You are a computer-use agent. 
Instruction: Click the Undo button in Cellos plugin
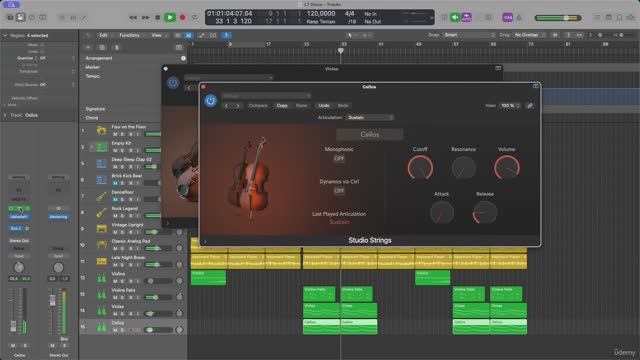coord(324,106)
